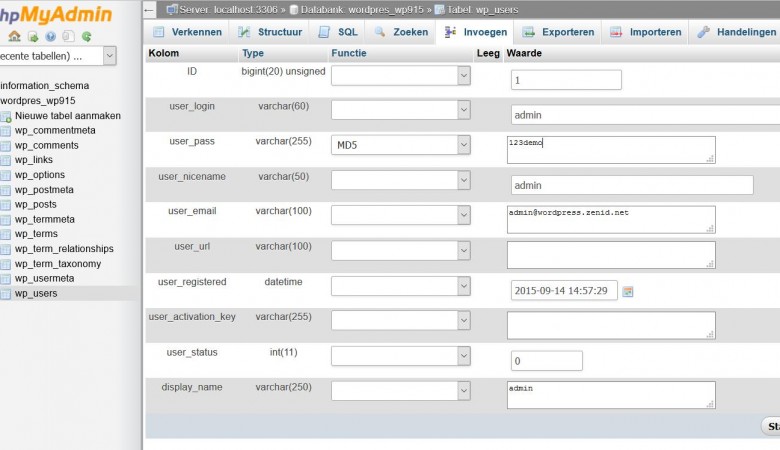
Task: Open the Functie dropdown for user_url
Action: (401, 251)
